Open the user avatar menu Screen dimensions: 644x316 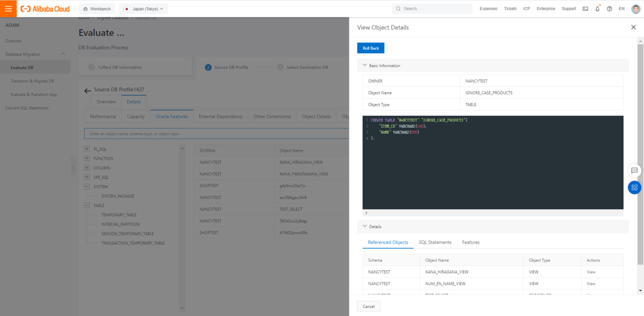point(635,9)
